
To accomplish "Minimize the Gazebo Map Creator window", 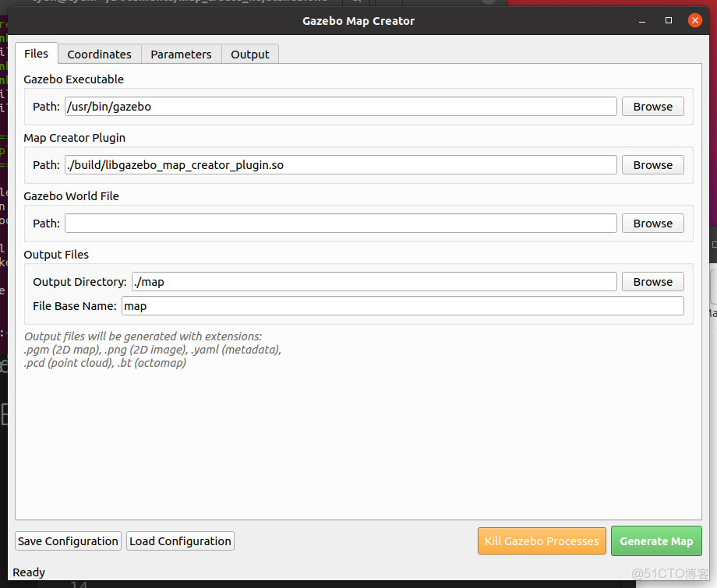I will (641, 20).
